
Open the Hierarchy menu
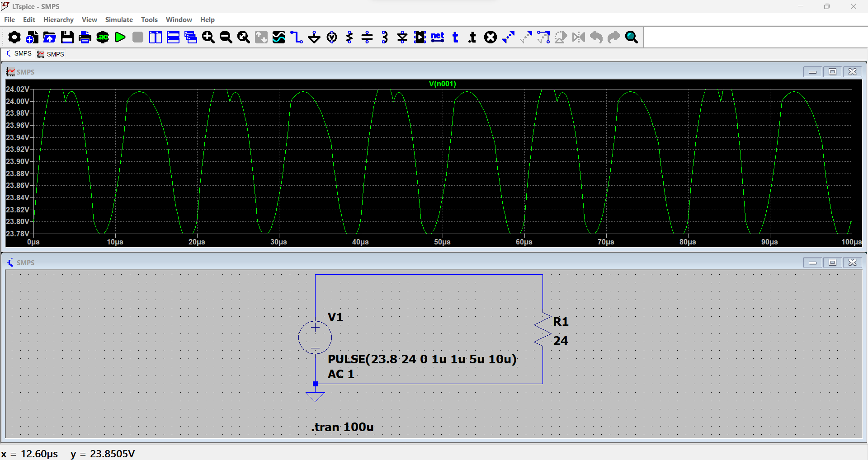tap(58, 20)
